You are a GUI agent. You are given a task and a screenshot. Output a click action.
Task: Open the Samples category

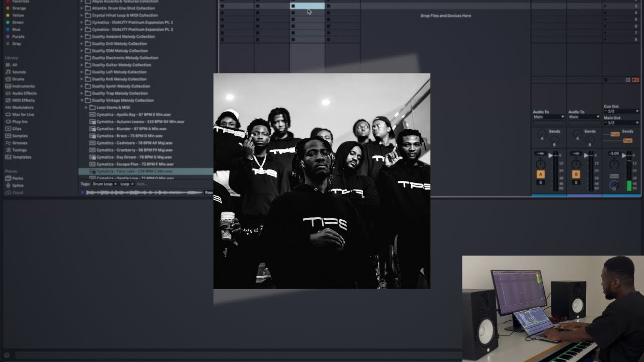16,136
